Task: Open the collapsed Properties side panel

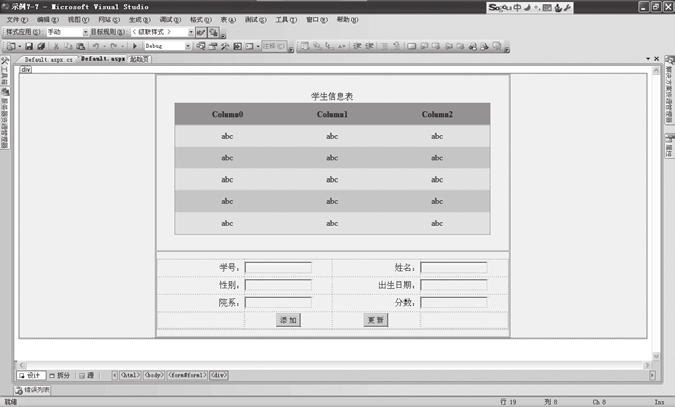Action: click(669, 146)
